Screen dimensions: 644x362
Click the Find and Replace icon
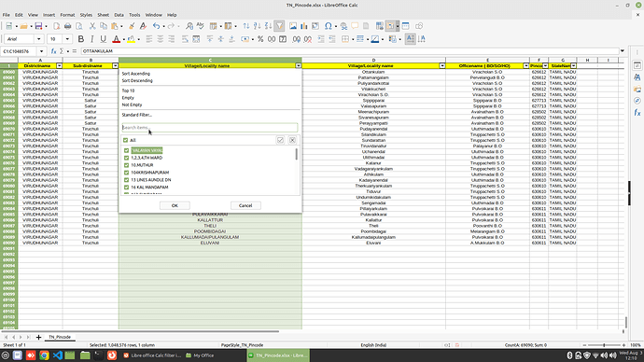pyautogui.click(x=189, y=26)
